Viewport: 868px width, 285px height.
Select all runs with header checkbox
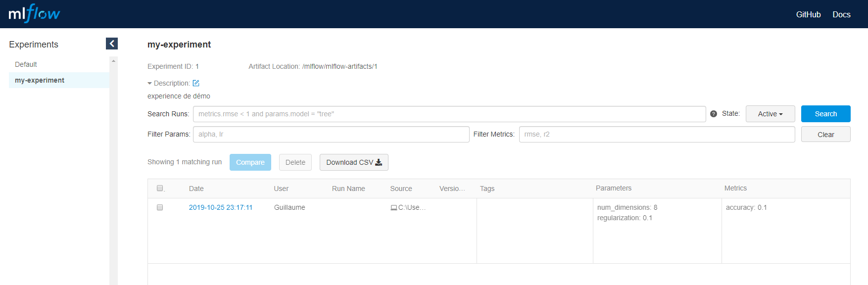(160, 188)
